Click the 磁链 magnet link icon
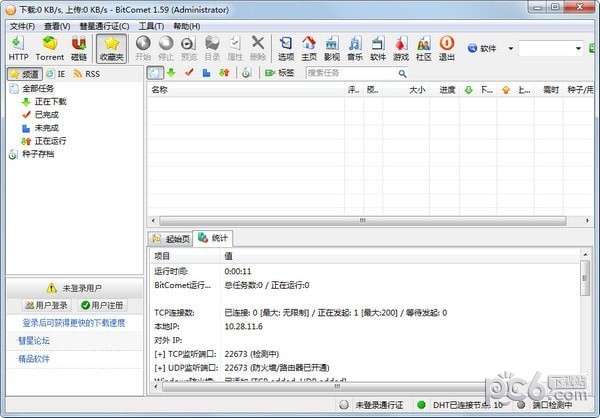This screenshot has height=418, width=600. point(79,47)
